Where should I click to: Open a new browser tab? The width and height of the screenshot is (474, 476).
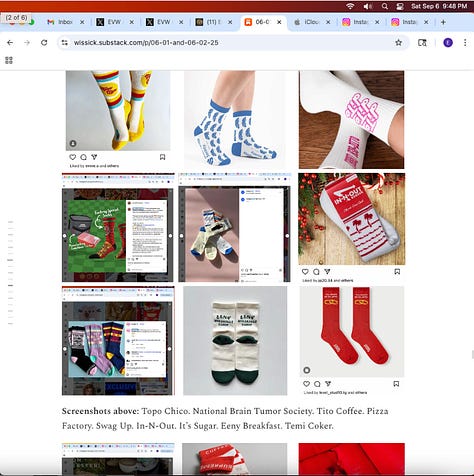(443, 22)
